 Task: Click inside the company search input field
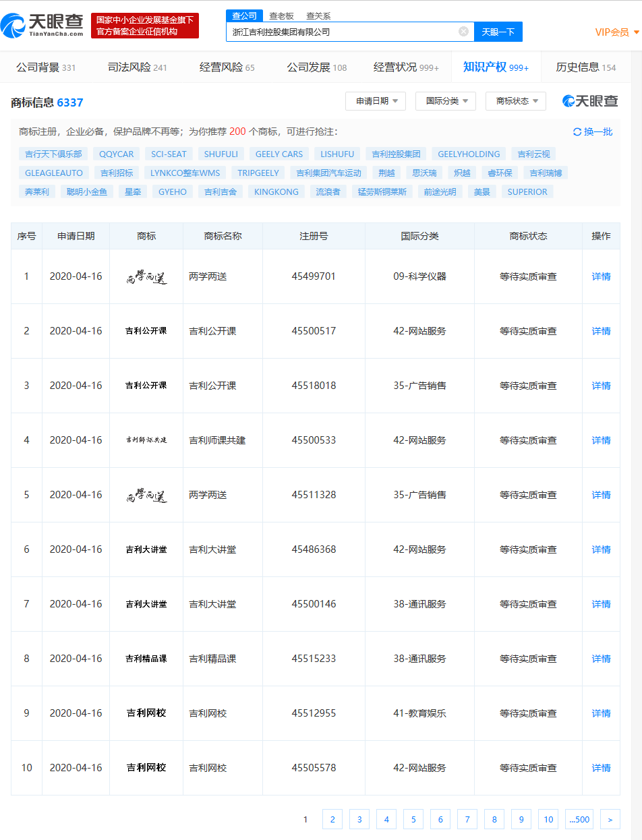tap(344, 32)
